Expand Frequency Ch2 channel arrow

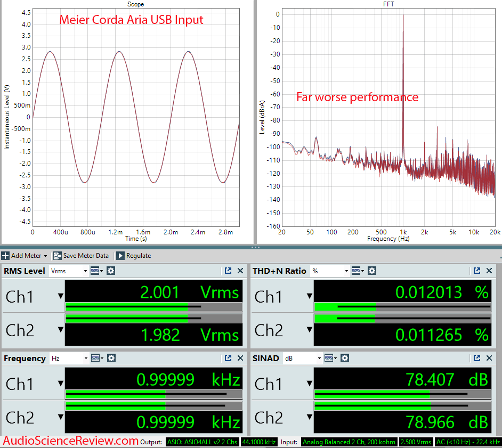[x=61, y=417]
